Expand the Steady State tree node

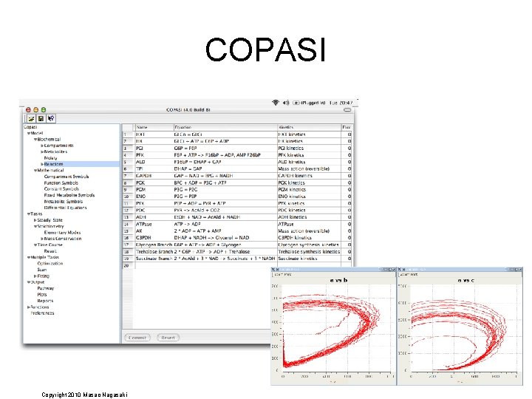pyautogui.click(x=35, y=220)
